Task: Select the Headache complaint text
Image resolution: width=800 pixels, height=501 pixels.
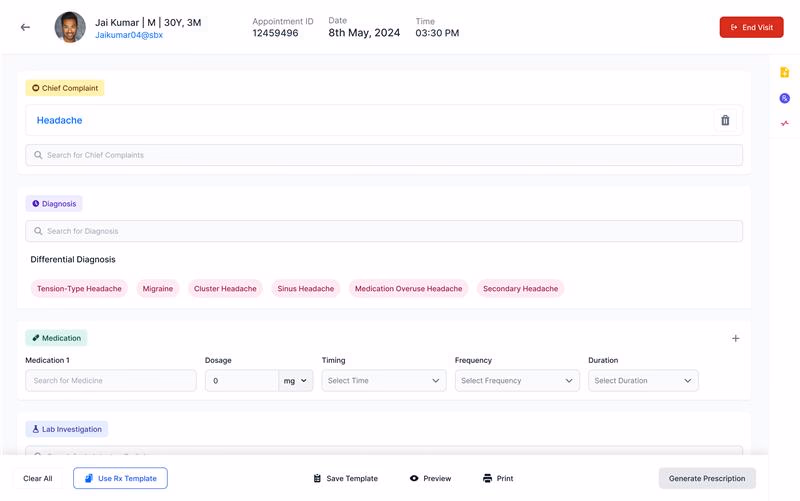Action: (59, 120)
